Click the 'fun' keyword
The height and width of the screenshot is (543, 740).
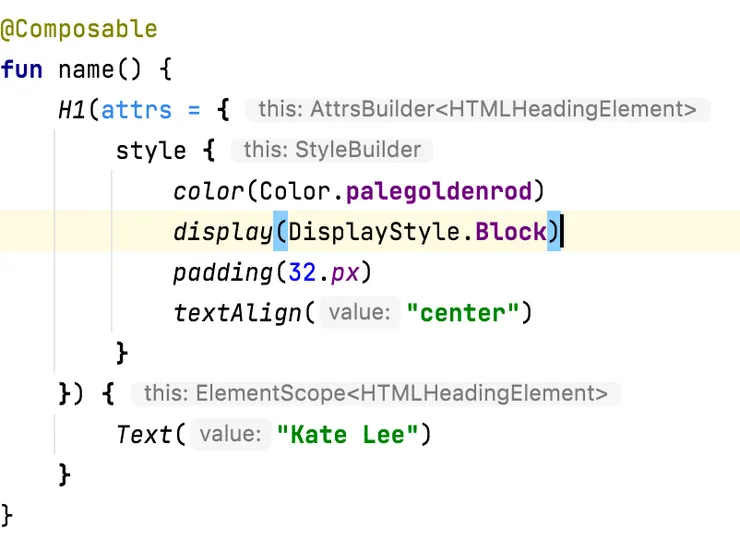click(22, 70)
